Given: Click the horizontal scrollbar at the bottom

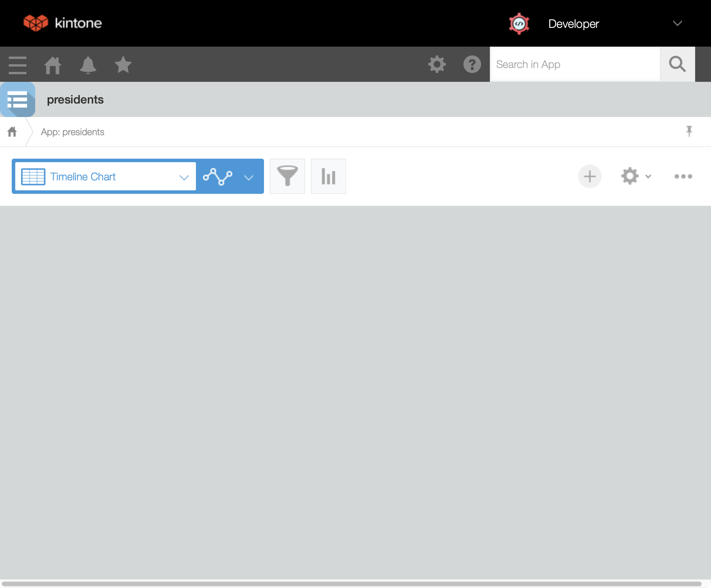Looking at the screenshot, I should click(x=351, y=584).
